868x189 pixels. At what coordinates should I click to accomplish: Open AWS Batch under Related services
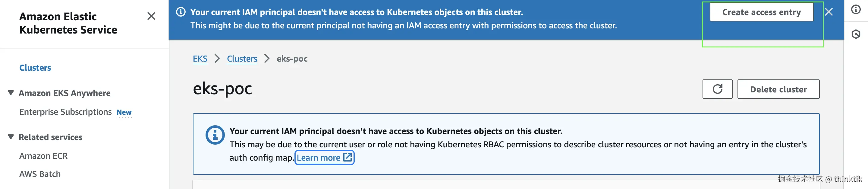tap(40, 174)
